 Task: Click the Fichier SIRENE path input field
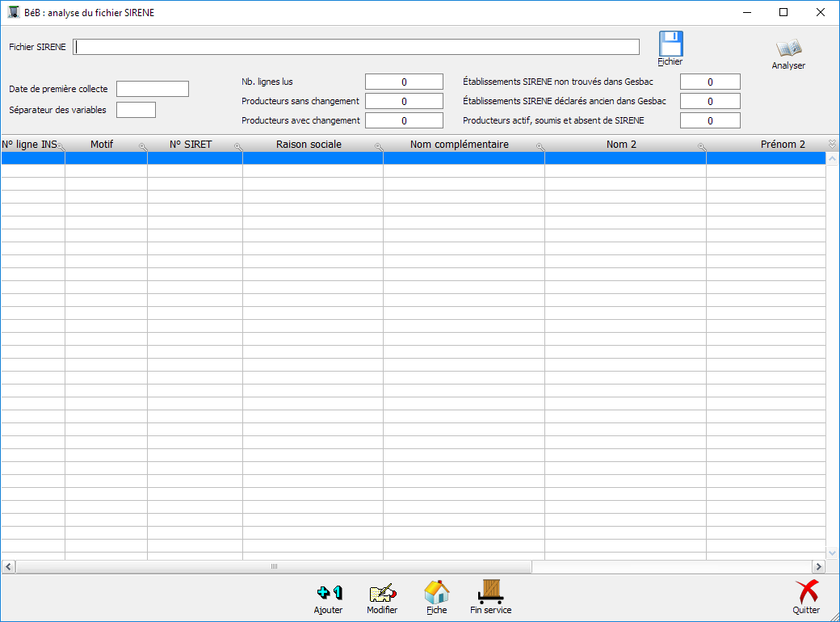(356, 47)
